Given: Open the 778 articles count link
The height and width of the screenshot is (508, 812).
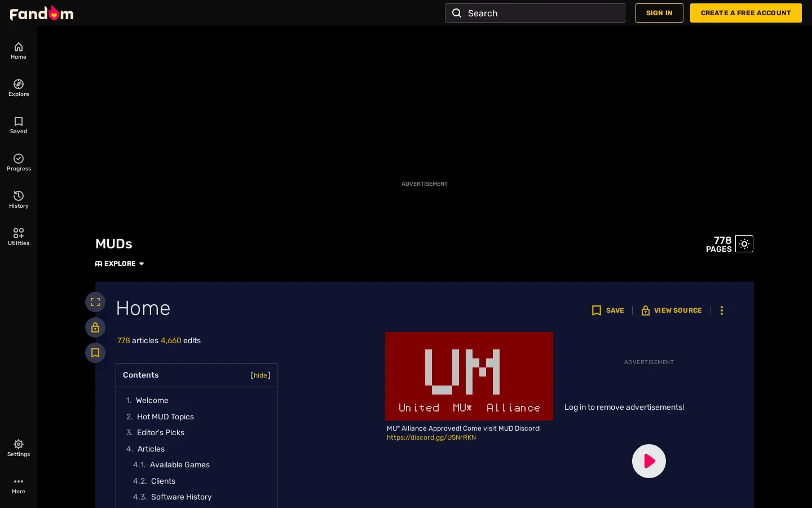Looking at the screenshot, I should (123, 340).
